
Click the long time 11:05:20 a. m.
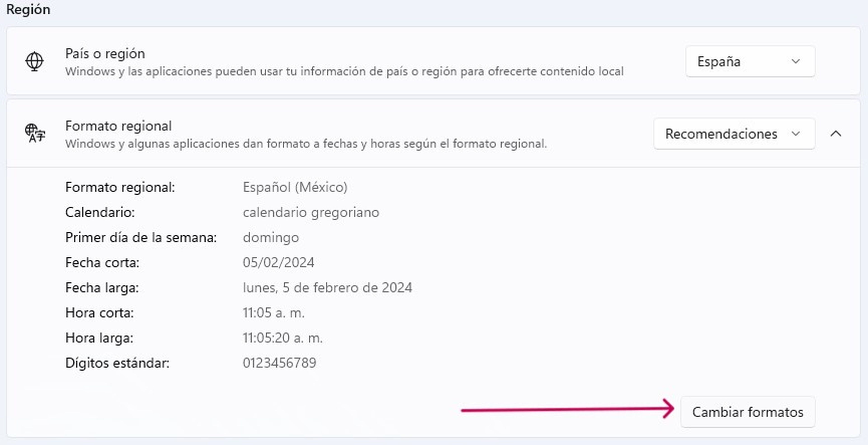tap(282, 338)
